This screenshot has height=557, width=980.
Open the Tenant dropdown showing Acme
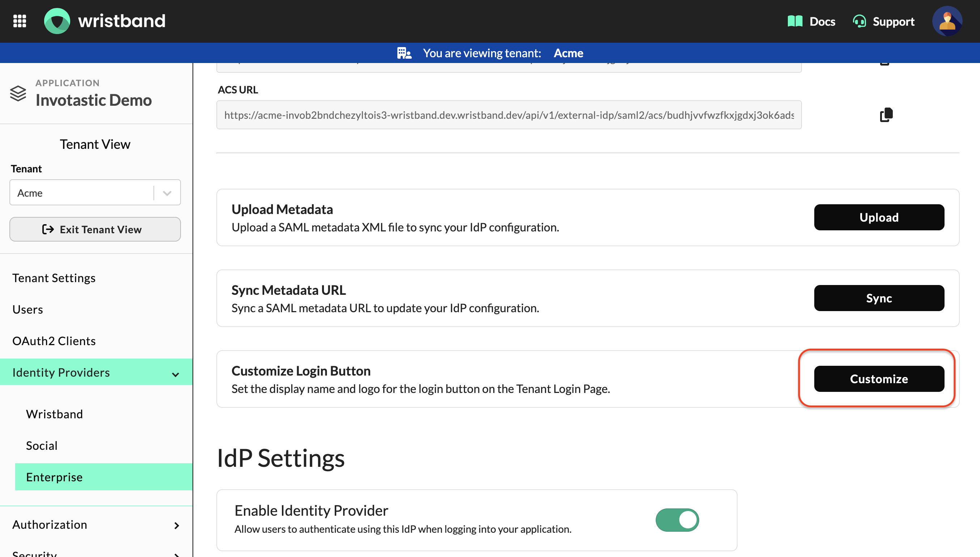pyautogui.click(x=95, y=192)
